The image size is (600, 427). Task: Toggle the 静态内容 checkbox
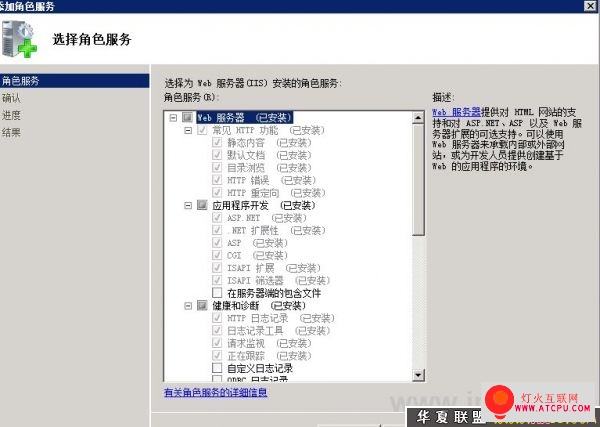pos(217,143)
